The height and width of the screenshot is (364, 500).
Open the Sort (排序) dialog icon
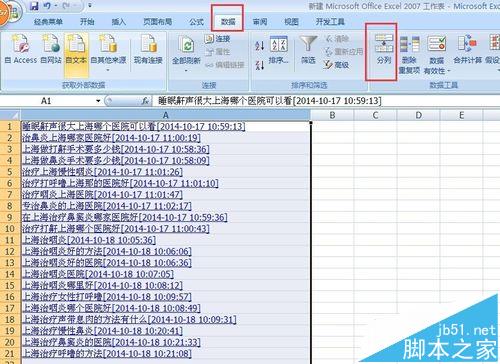pyautogui.click(x=279, y=50)
